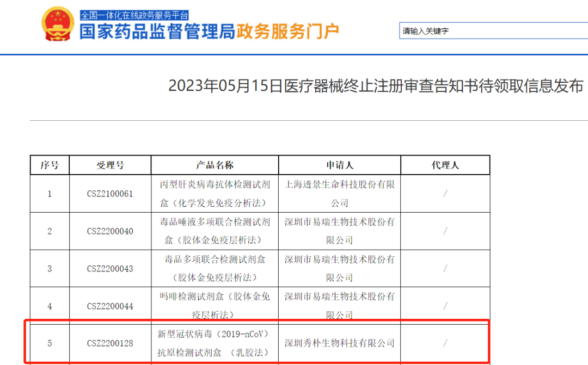Select the 申请人 column header
This screenshot has width=588, height=365.
point(339,165)
